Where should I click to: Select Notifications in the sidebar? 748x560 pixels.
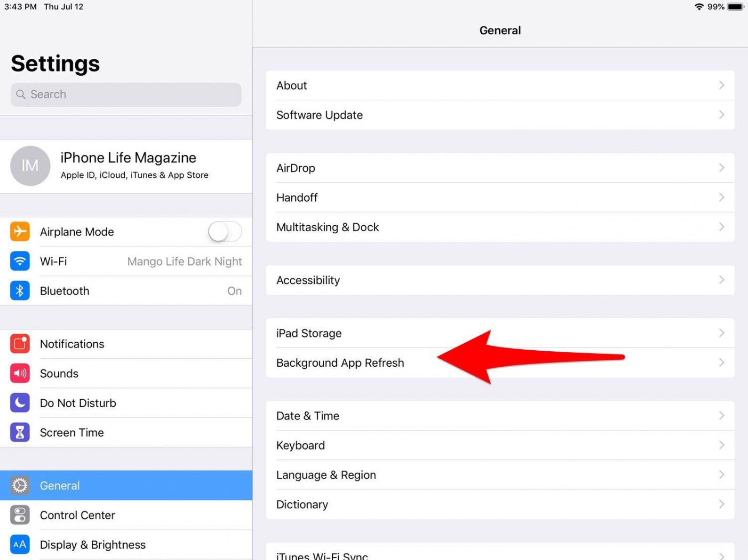click(126, 344)
